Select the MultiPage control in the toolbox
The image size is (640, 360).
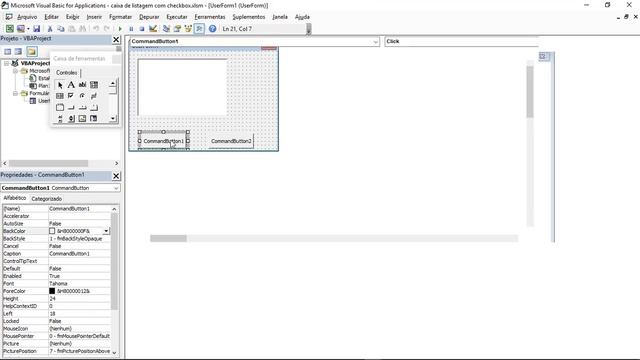pos(94,107)
